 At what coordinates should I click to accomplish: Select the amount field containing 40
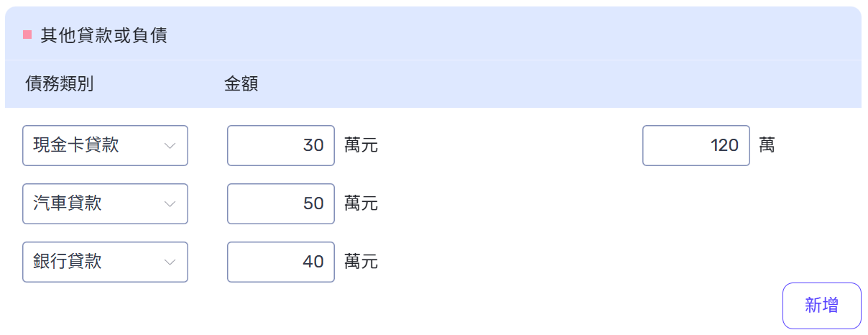[x=281, y=262]
